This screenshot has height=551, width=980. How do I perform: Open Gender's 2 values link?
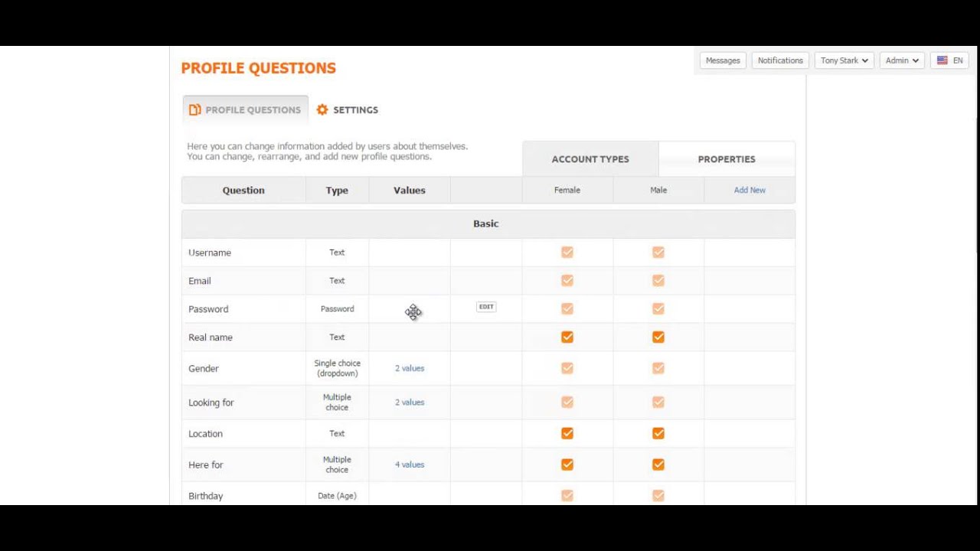(x=410, y=369)
